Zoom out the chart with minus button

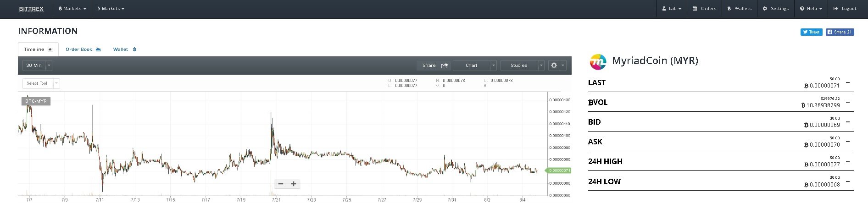tap(281, 184)
